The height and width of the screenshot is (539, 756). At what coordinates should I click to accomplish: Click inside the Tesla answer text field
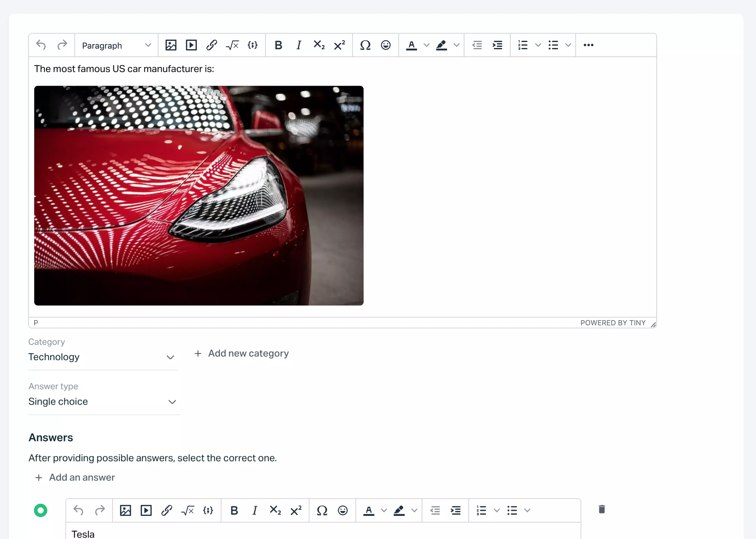point(199,533)
